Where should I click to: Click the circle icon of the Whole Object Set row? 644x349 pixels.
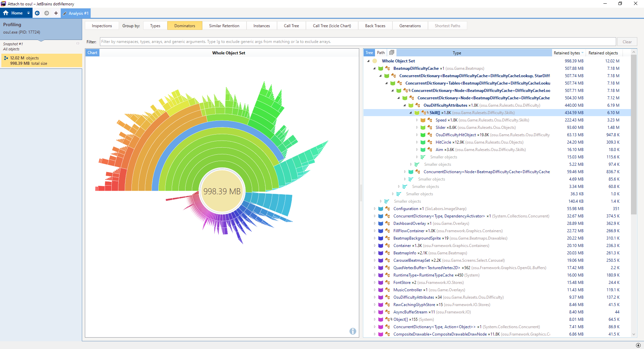(375, 61)
